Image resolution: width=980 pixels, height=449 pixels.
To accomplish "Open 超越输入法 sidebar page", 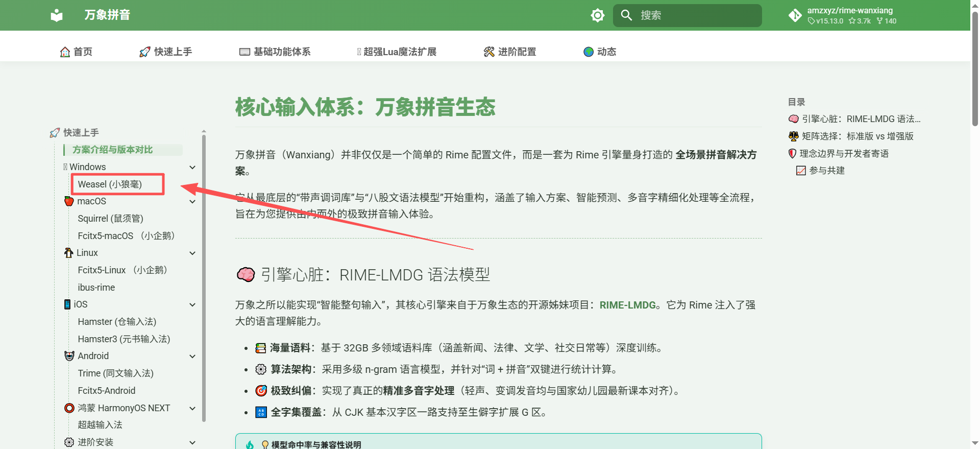I will pos(100,425).
